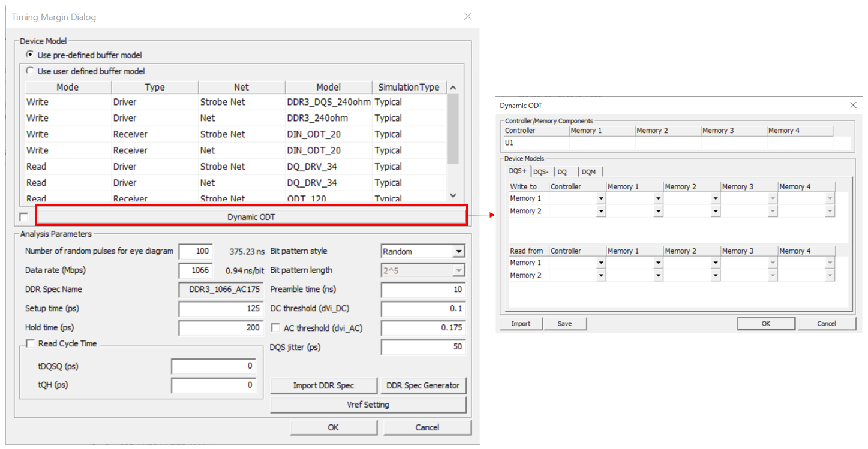
Task: Enable the checkbox beside Dynamic ODT
Action: pos(23,216)
